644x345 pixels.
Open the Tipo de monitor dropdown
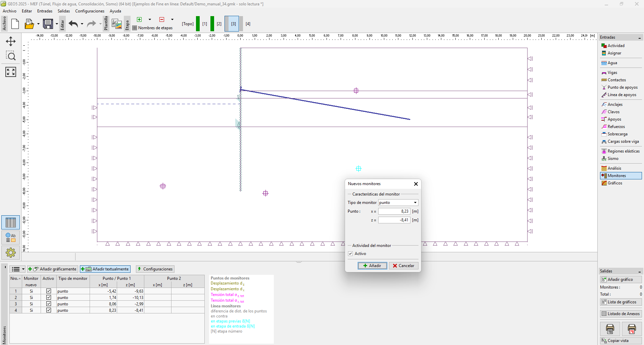pyautogui.click(x=415, y=203)
